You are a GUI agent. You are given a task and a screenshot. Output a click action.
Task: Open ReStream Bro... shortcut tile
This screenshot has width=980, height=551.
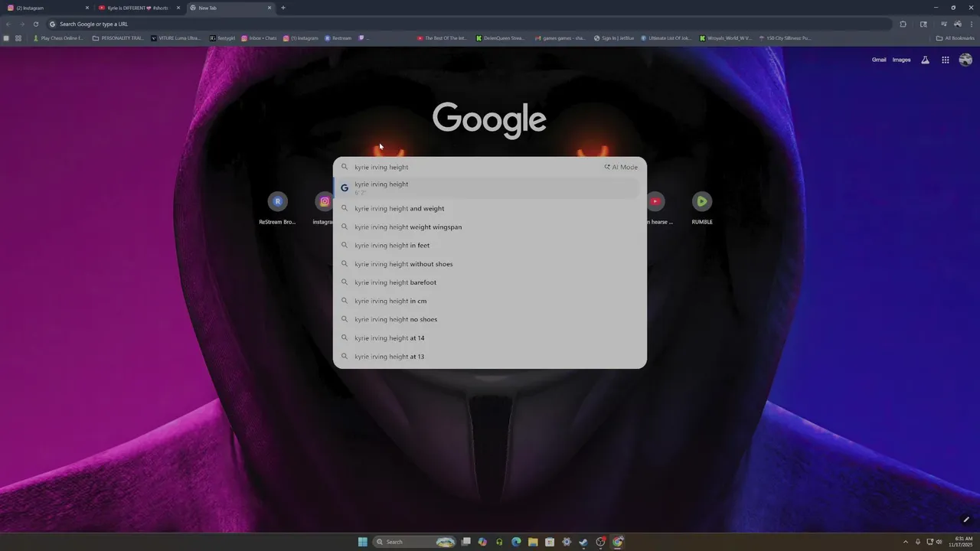point(277,208)
